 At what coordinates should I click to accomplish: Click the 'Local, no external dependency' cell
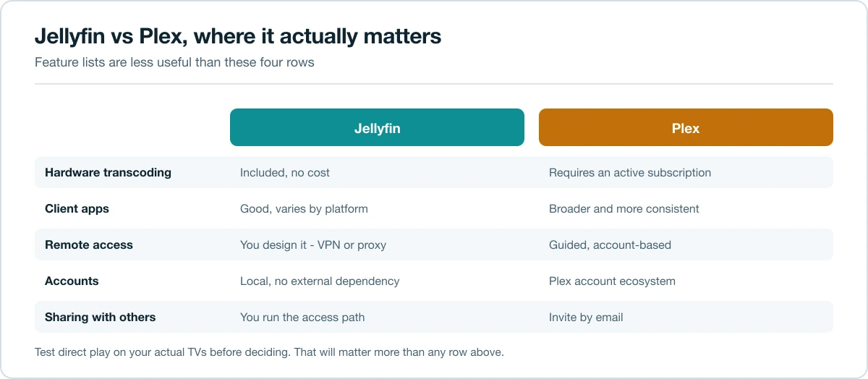[x=320, y=281]
